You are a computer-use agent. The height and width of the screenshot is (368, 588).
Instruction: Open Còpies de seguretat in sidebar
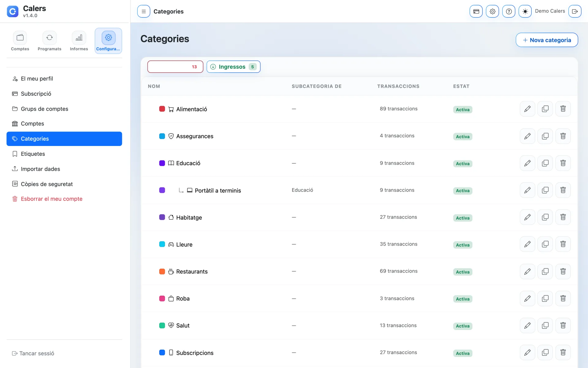[64, 184]
